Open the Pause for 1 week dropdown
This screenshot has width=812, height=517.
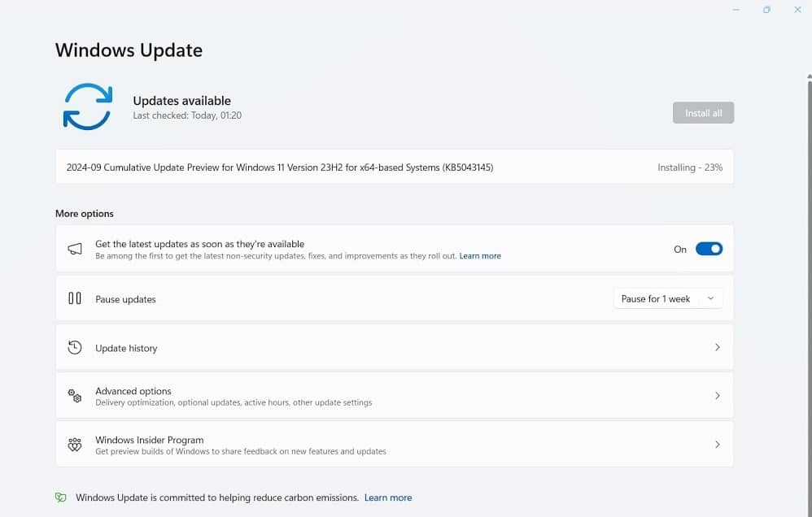tap(668, 298)
